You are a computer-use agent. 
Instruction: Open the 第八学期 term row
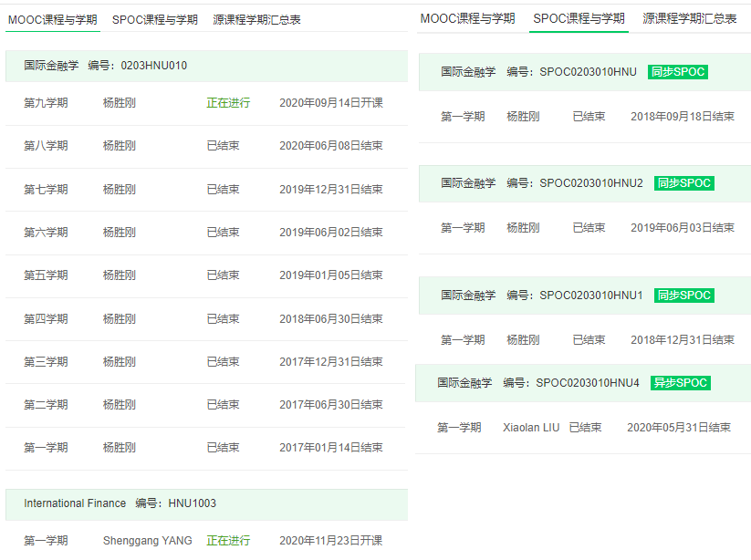click(x=46, y=146)
